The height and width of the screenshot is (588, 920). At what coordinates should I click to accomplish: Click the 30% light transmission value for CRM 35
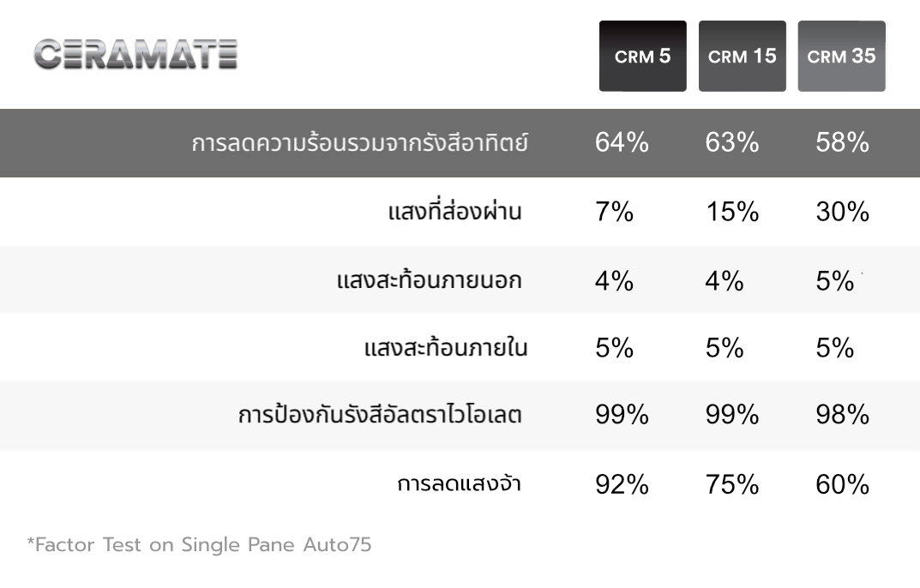[842, 212]
